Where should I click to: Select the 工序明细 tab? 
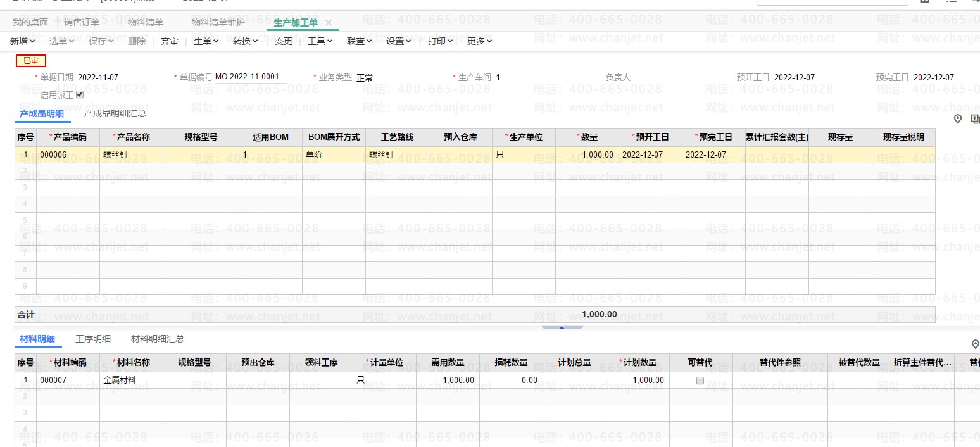93,339
